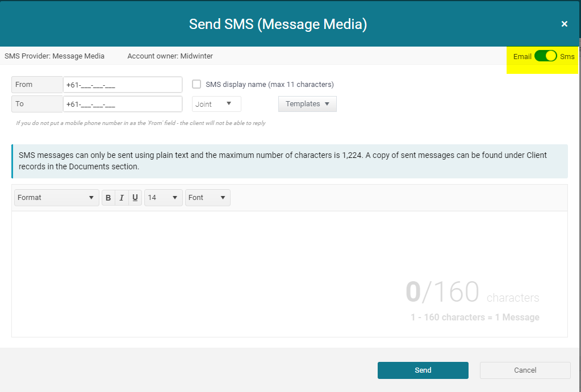The width and height of the screenshot is (581, 392).
Task: Focus the From phone number field
Action: pyautogui.click(x=123, y=85)
